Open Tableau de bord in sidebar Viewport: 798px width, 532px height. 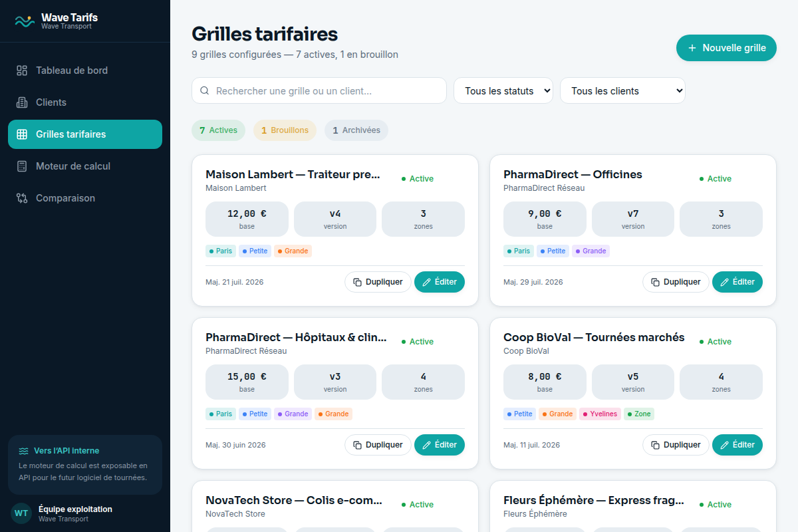tap(85, 70)
